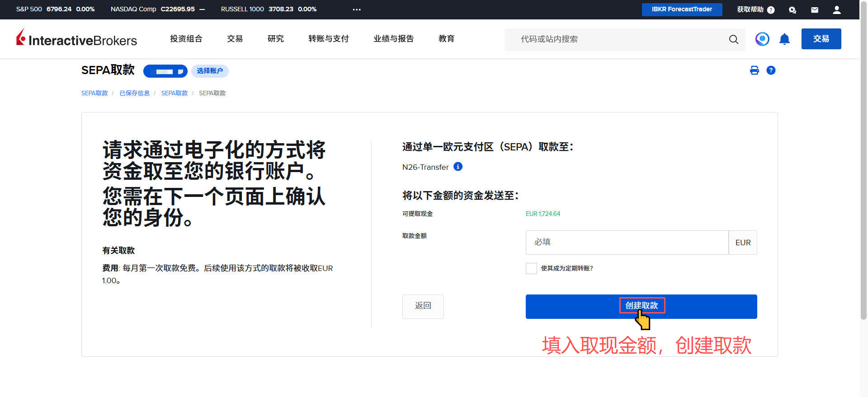Open the user profile icon
Image resolution: width=868 pixels, height=397 pixels.
point(836,10)
